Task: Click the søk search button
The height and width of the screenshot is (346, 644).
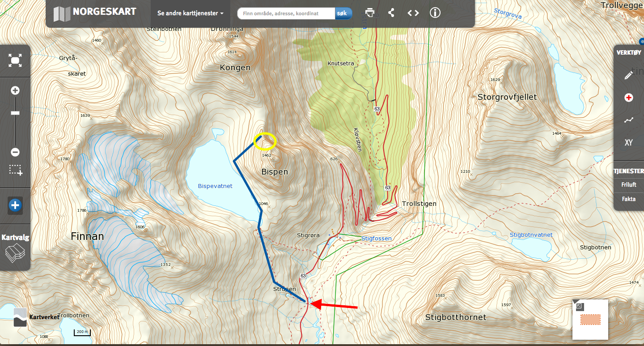Action: 343,13
